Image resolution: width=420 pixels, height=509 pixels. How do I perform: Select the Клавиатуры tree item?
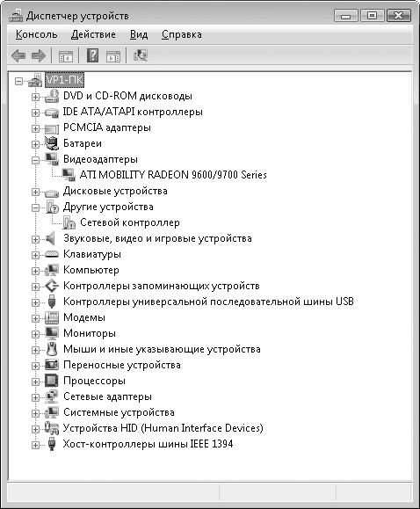coord(92,254)
